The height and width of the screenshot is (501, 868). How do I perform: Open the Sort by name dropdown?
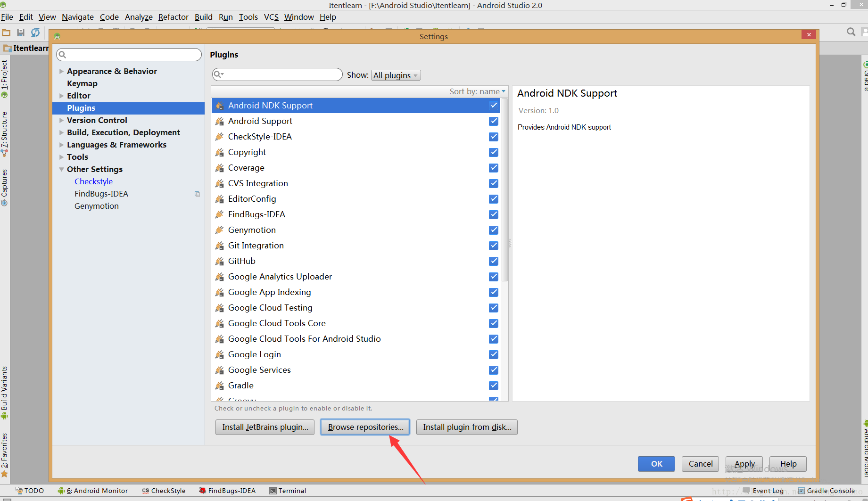[477, 91]
